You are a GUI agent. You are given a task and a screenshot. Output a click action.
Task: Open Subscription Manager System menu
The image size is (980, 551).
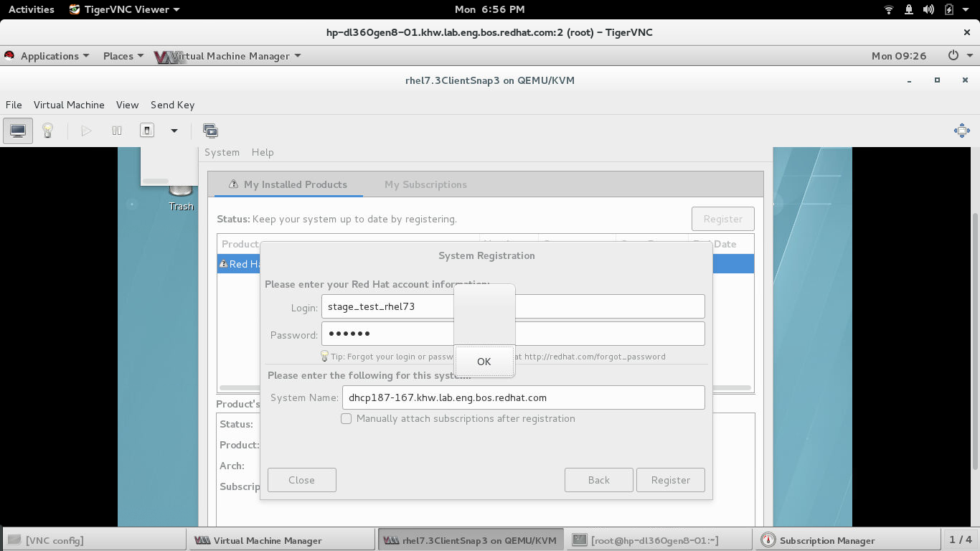(x=222, y=152)
